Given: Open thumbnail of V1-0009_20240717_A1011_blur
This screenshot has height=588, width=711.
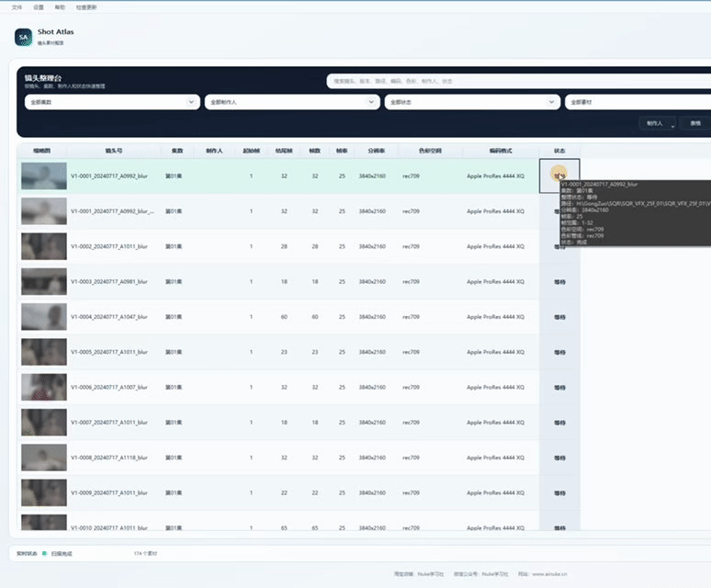Looking at the screenshot, I should (44, 492).
